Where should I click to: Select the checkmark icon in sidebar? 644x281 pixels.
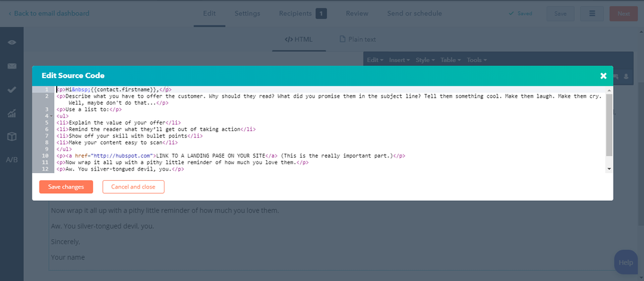point(12,90)
